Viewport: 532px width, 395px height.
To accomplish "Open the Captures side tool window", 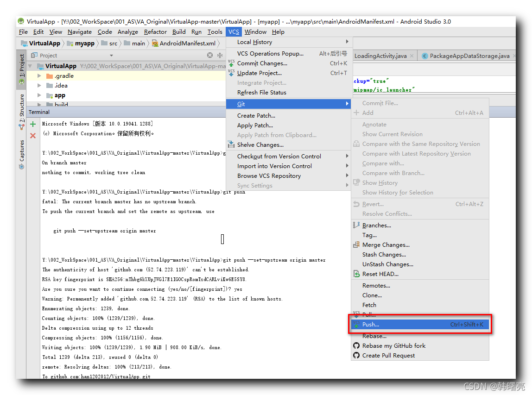I will (21, 154).
